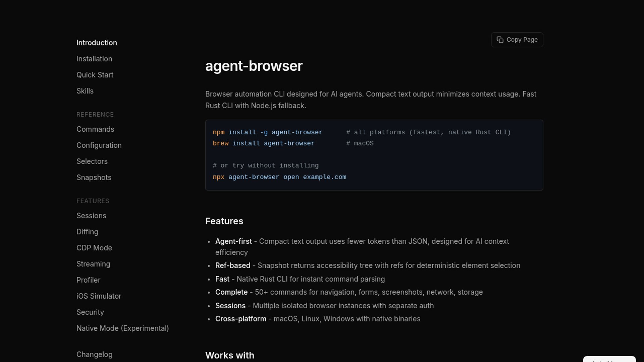This screenshot has width=644, height=362.
Task: Click the copy icon in Copy Page
Action: click(500, 40)
